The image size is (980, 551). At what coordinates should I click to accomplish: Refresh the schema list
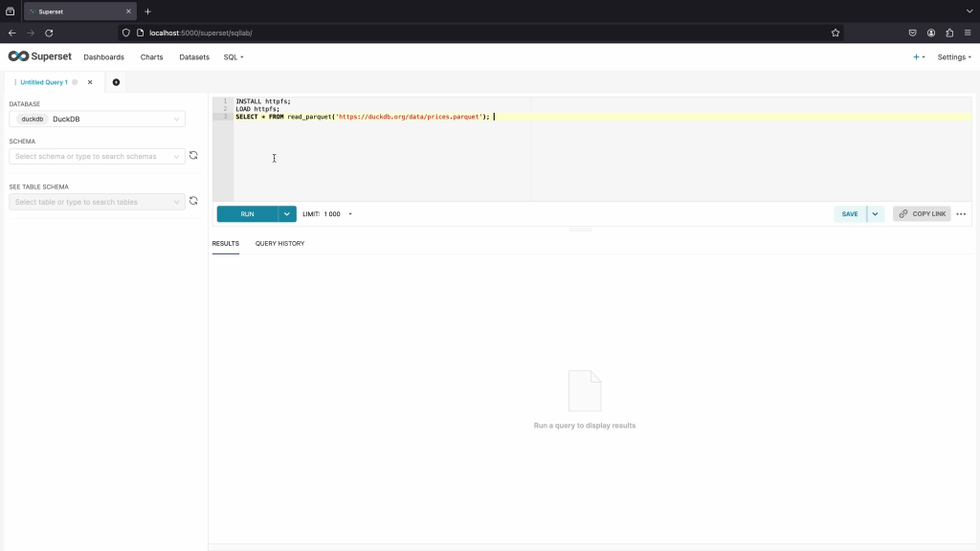193,156
